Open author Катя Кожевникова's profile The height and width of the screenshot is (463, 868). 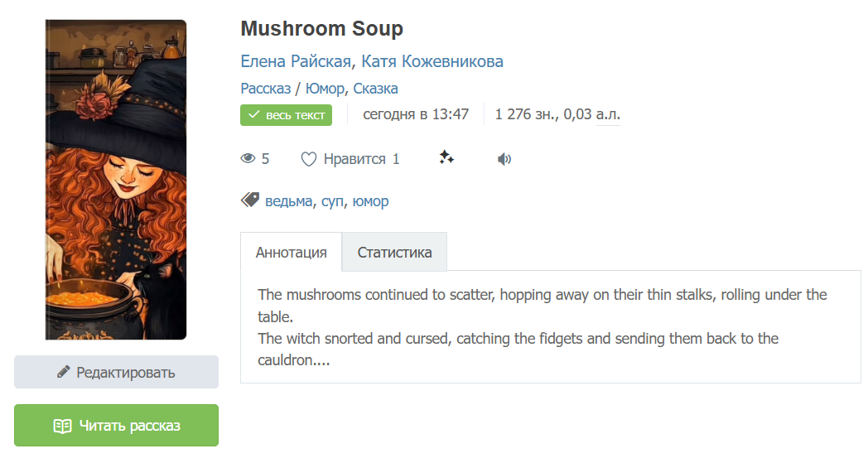432,61
